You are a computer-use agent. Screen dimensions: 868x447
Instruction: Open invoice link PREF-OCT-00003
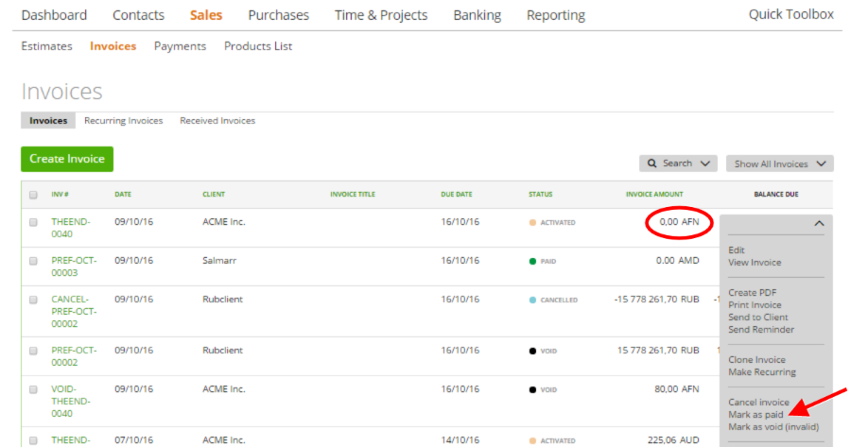pyautogui.click(x=74, y=266)
